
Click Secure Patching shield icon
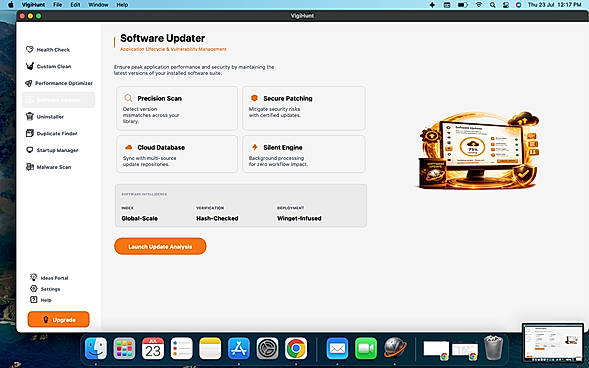(254, 98)
